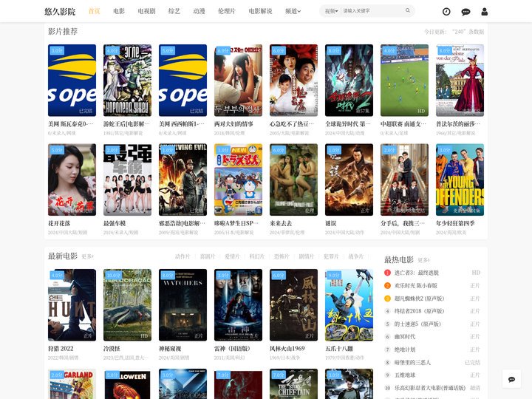The width and height of the screenshot is (532, 399).
Task: Filter latest movies by 恐怖片
Action: coord(282,256)
